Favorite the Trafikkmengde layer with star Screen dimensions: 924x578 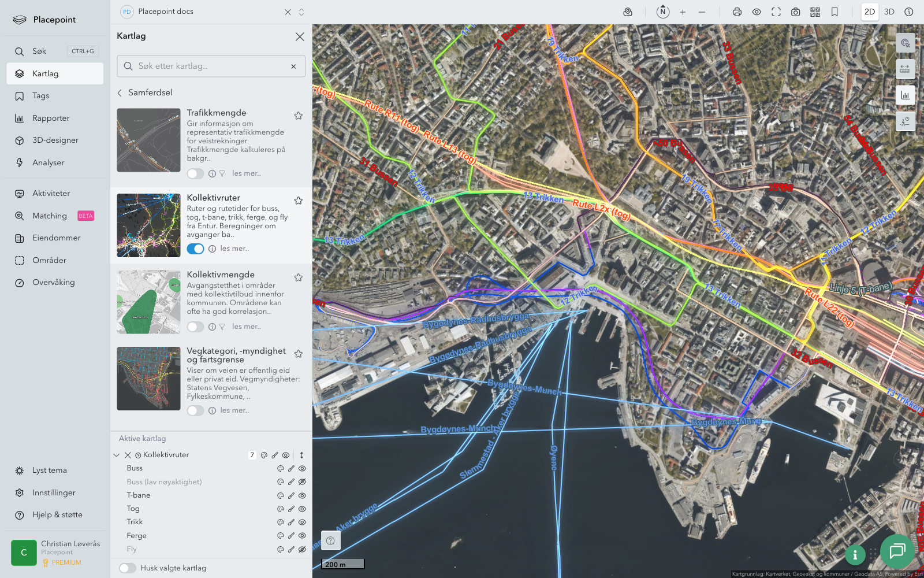299,116
